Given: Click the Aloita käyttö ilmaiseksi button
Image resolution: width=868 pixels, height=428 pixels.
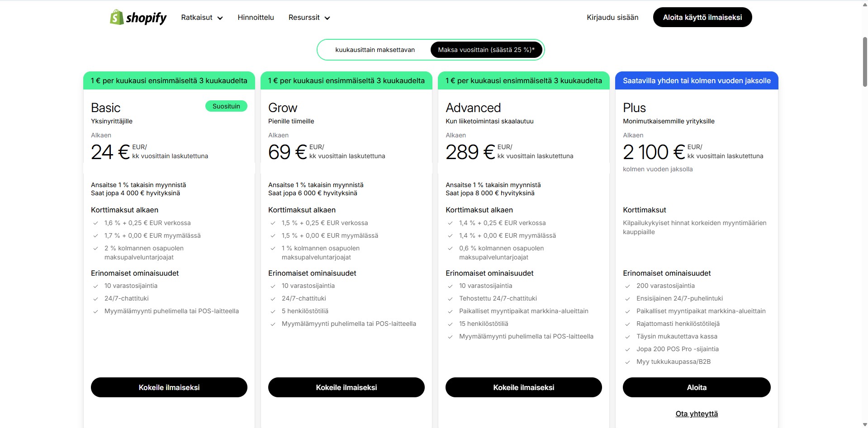Looking at the screenshot, I should (x=702, y=17).
